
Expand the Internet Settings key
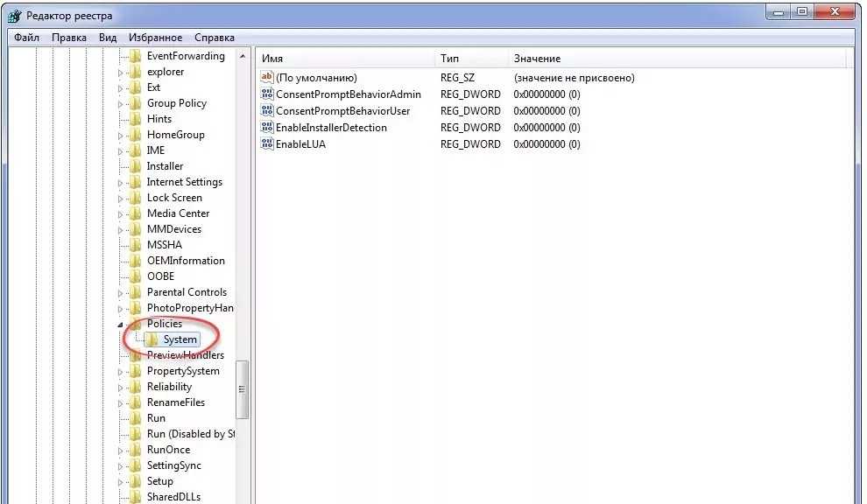(x=121, y=182)
